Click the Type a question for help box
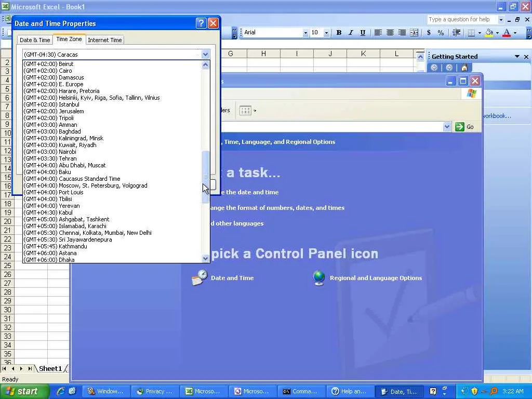Screen dimensions: 532x399 (x=462, y=20)
